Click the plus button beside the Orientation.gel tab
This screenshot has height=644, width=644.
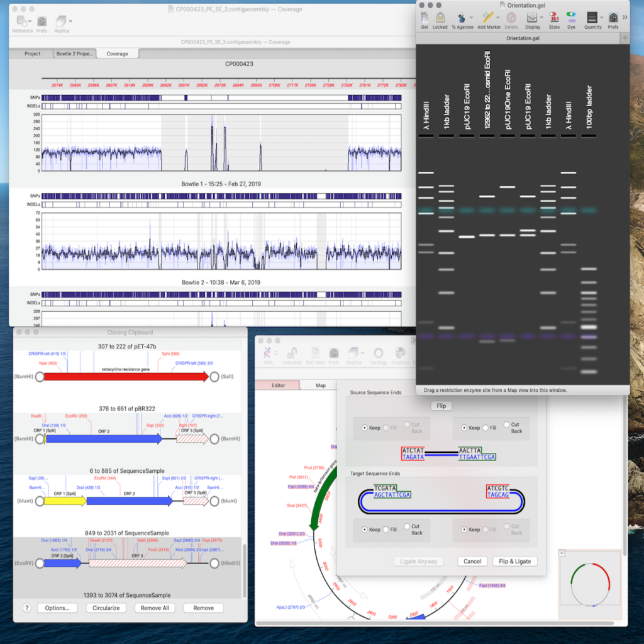pyautogui.click(x=625, y=38)
